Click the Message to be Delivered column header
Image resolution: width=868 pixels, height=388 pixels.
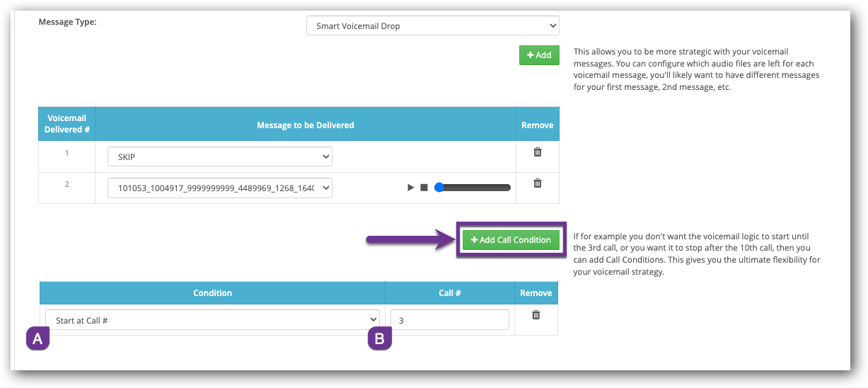click(306, 125)
